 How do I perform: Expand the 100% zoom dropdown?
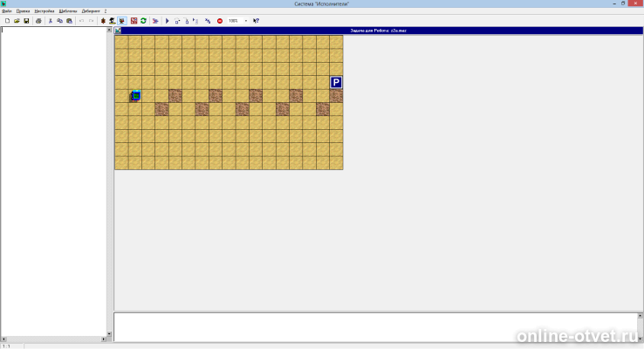[x=246, y=21]
